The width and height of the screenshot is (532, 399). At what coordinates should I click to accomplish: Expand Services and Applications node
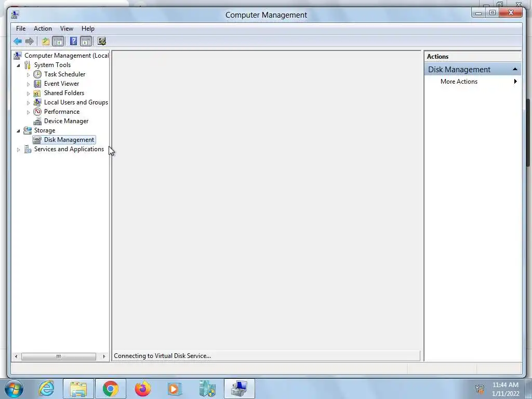coord(18,150)
